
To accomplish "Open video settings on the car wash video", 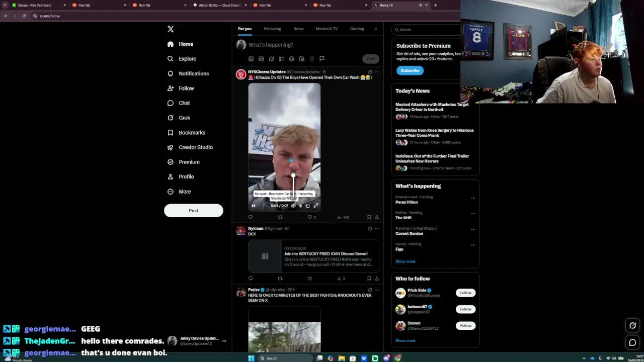I will point(300,206).
